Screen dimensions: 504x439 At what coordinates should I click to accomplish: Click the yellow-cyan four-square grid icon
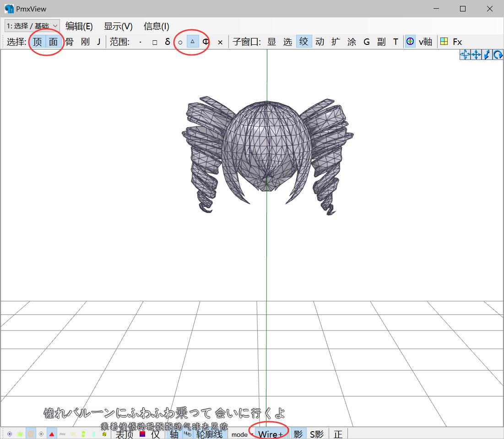[x=444, y=42]
